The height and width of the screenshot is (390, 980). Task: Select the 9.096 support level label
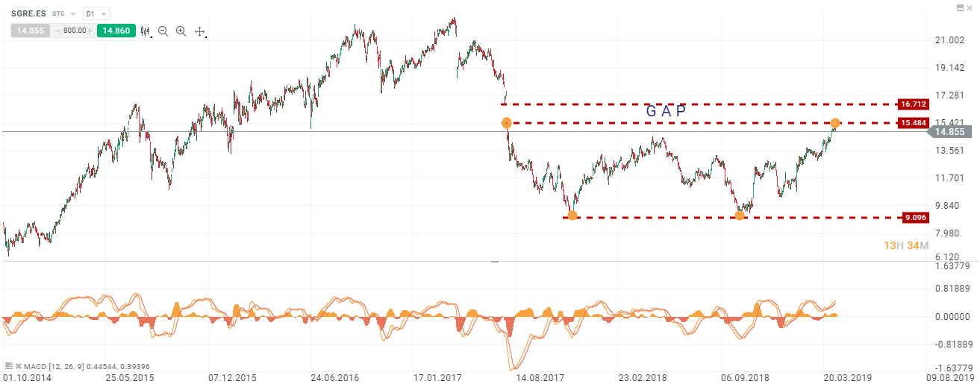pos(914,218)
